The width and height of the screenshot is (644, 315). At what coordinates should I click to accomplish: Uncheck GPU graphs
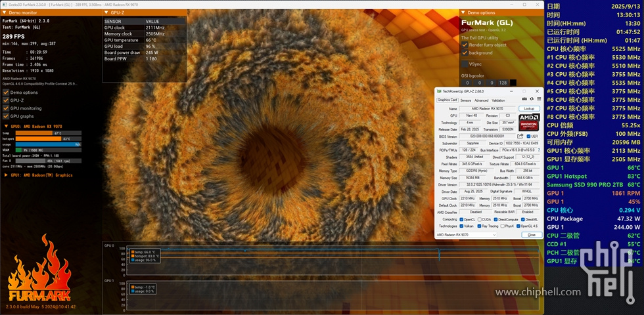coord(5,116)
